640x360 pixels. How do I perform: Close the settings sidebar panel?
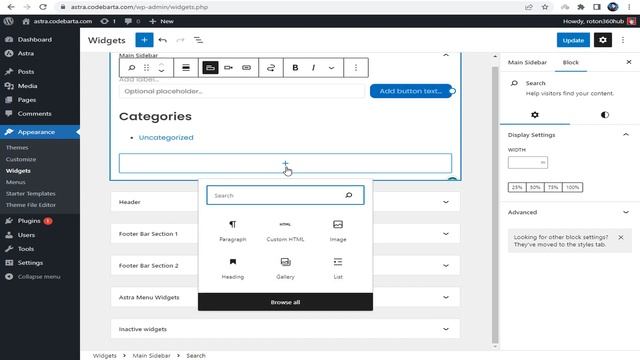[629, 62]
